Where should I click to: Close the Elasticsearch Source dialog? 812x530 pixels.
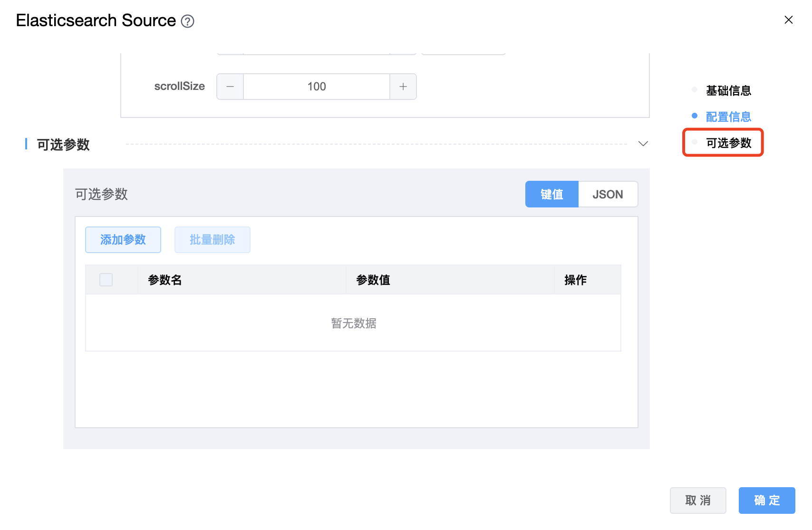[x=788, y=20]
